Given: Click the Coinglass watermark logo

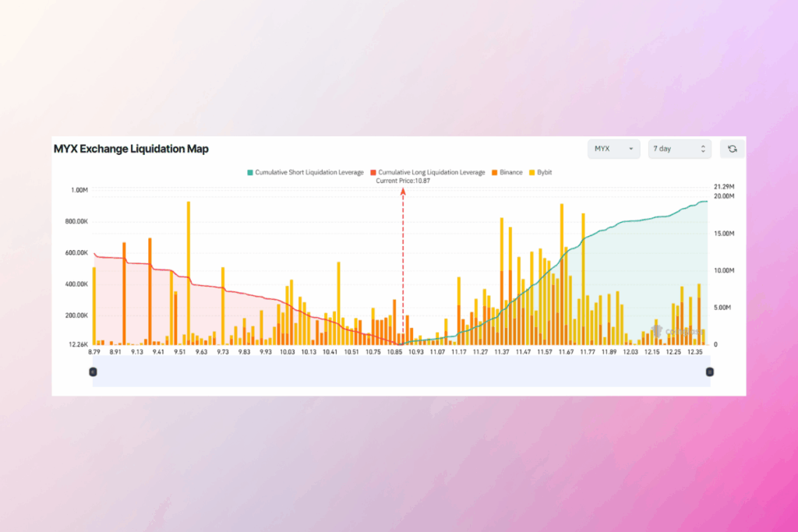Looking at the screenshot, I should 675,332.
